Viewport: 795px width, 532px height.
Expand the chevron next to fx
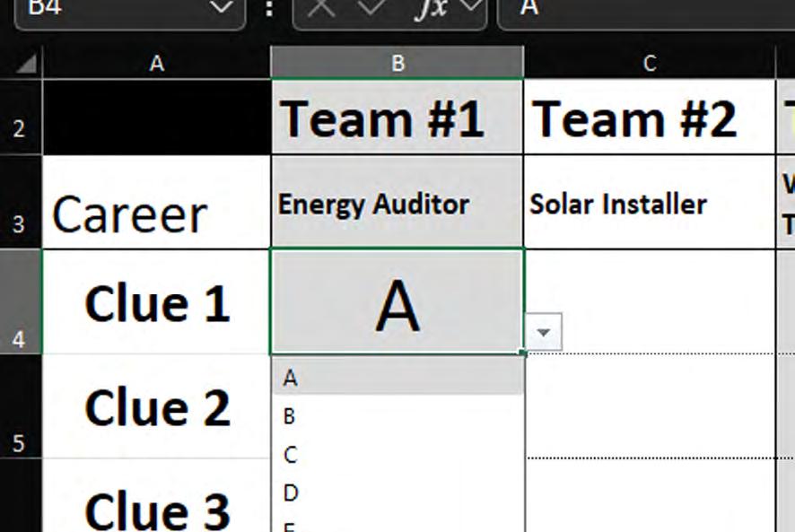tap(469, 7)
